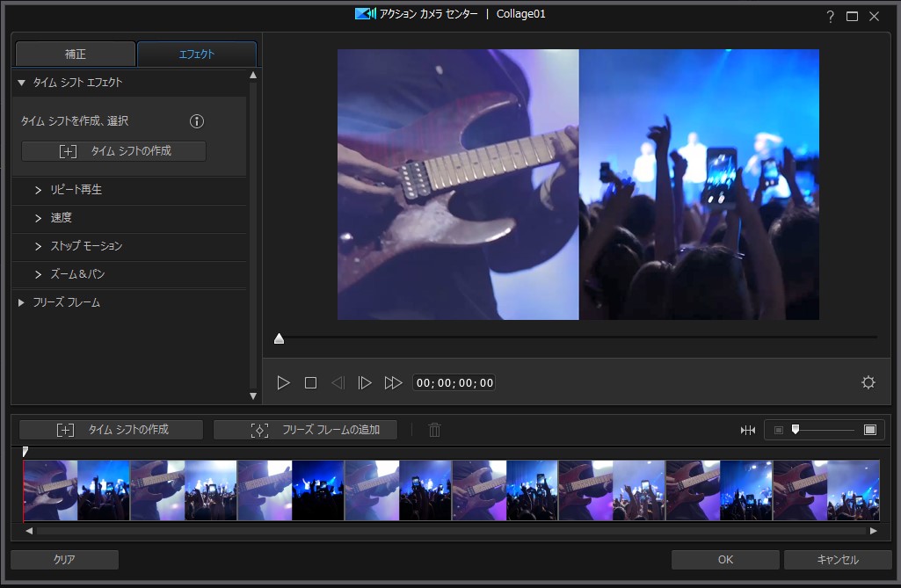Click the first guitar thumbnail in timeline

(50, 490)
